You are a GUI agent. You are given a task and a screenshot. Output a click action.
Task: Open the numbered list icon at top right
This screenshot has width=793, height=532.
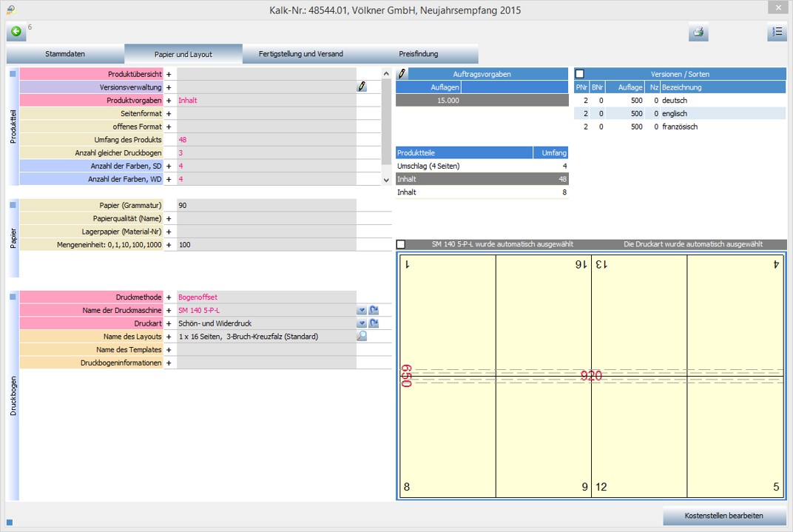(777, 33)
